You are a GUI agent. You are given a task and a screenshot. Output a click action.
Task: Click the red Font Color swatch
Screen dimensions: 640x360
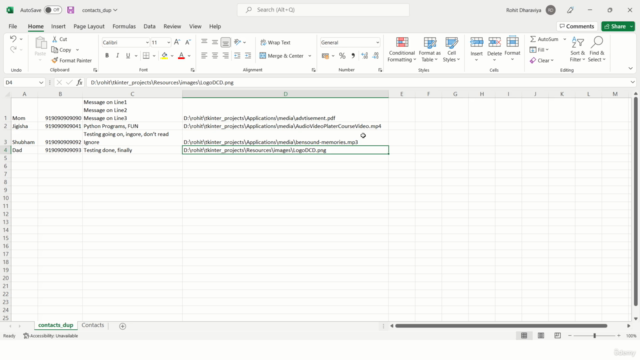tap(182, 56)
